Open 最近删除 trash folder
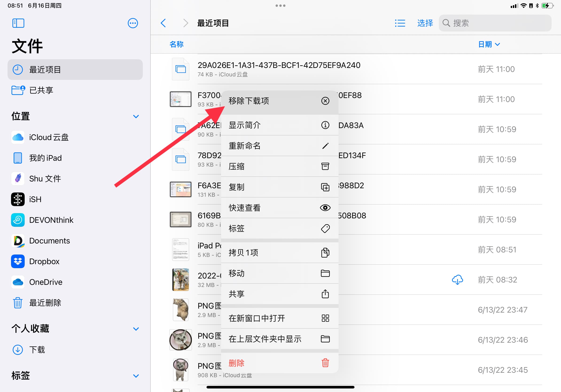The height and width of the screenshot is (392, 561). (75, 303)
